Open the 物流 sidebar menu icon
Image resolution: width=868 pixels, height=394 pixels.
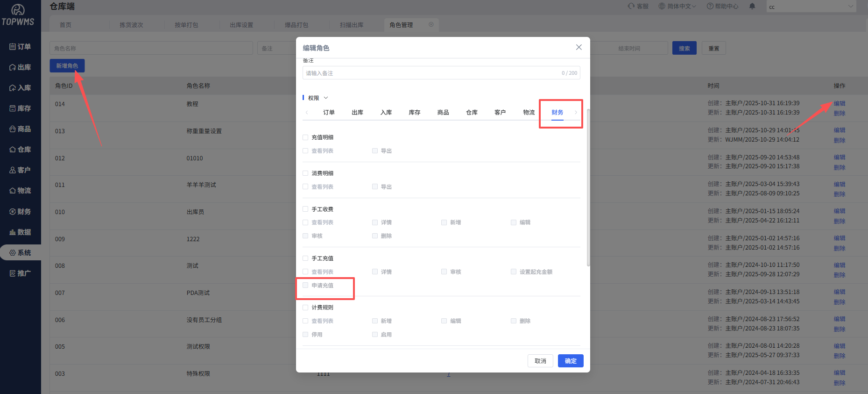(13, 191)
